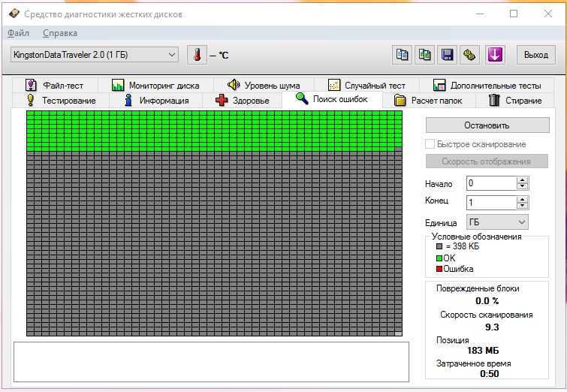Click the green scanned blocks area

point(214,131)
